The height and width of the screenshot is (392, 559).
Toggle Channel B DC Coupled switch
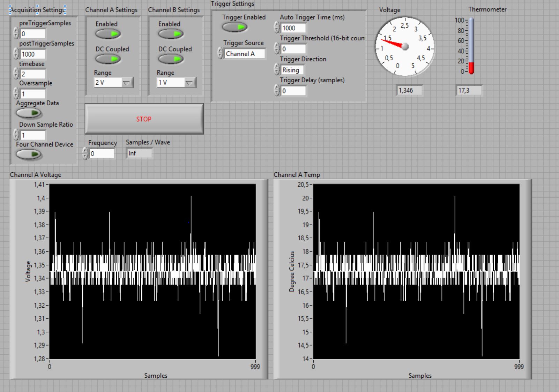coord(171,59)
